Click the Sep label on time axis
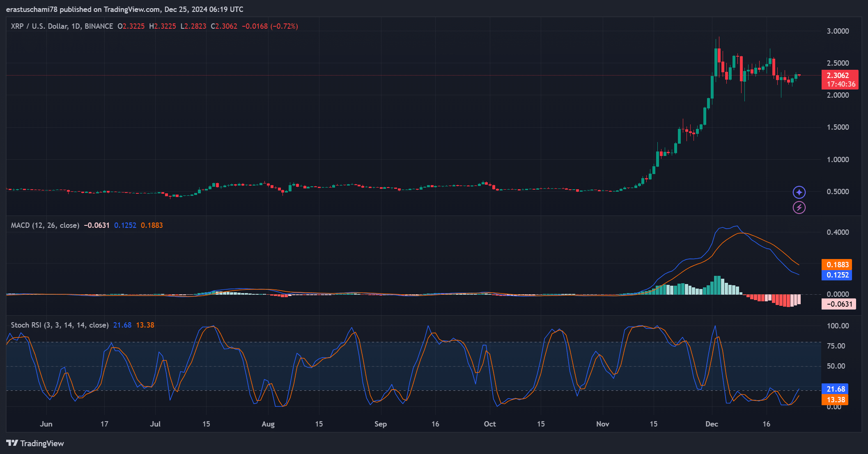 pyautogui.click(x=381, y=424)
